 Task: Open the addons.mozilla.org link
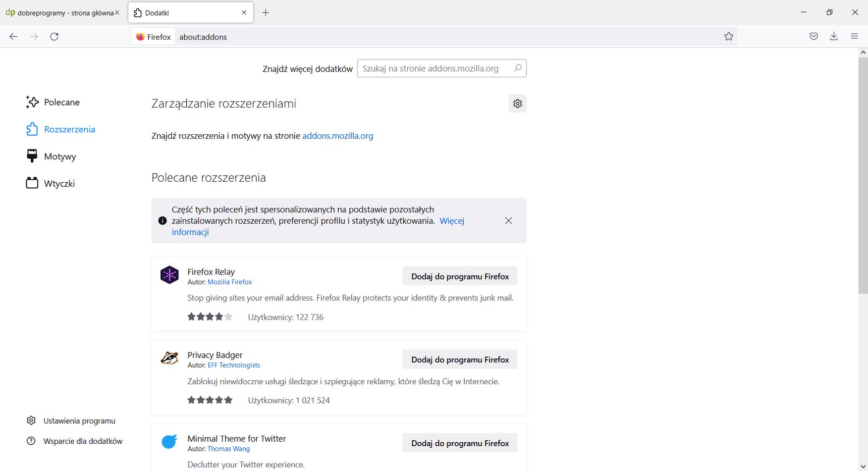(338, 136)
